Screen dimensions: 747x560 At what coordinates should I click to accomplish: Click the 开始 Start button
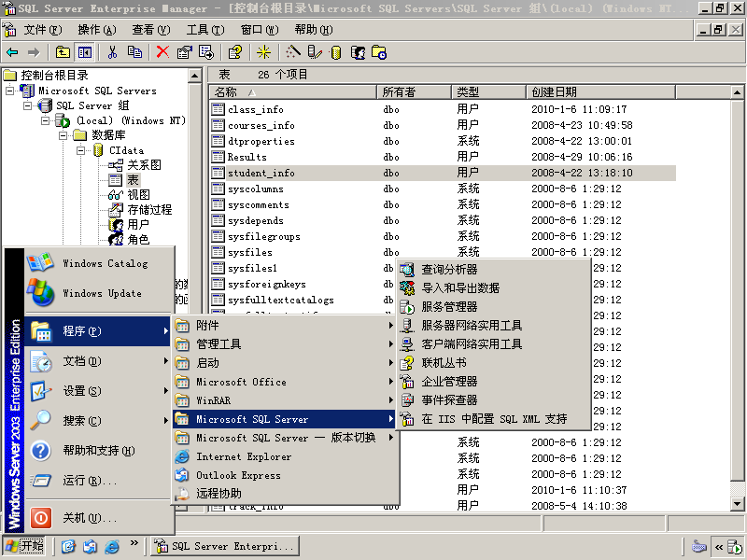pyautogui.click(x=25, y=546)
